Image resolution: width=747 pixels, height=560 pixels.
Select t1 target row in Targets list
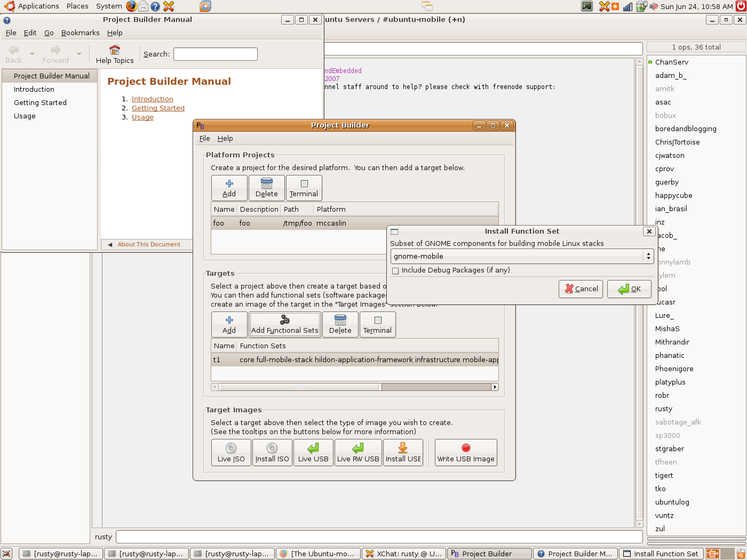coord(354,359)
